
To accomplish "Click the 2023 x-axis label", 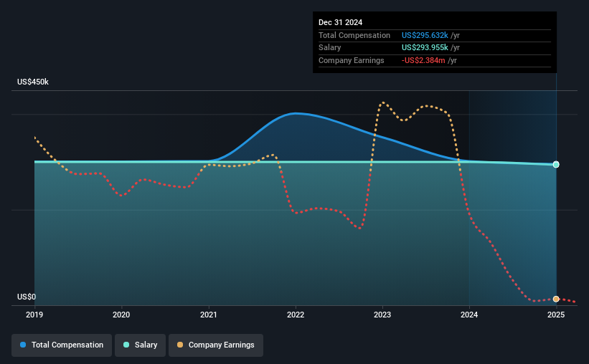I will [x=382, y=315].
